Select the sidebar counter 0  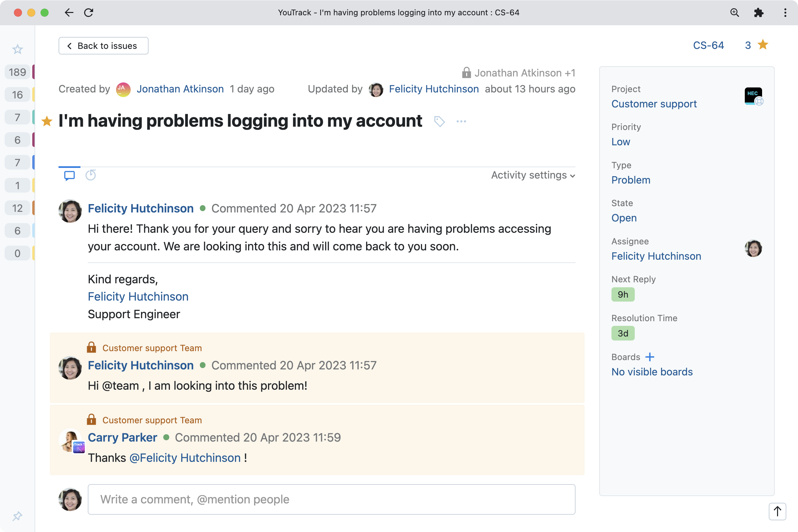pyautogui.click(x=17, y=253)
